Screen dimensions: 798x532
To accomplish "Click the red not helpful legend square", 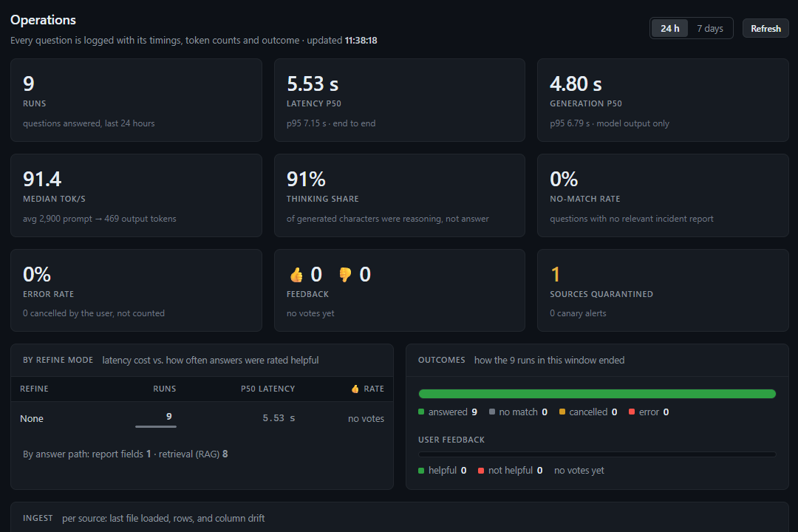I will click(481, 471).
